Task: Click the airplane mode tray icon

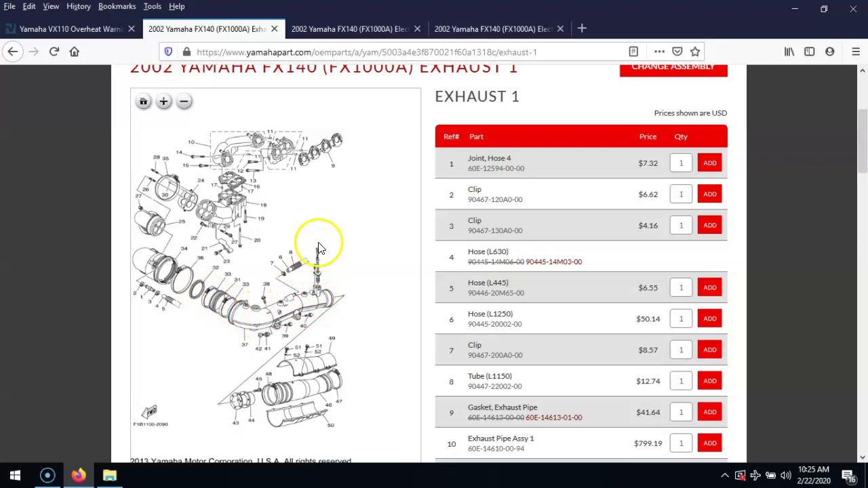Action: coord(755,475)
